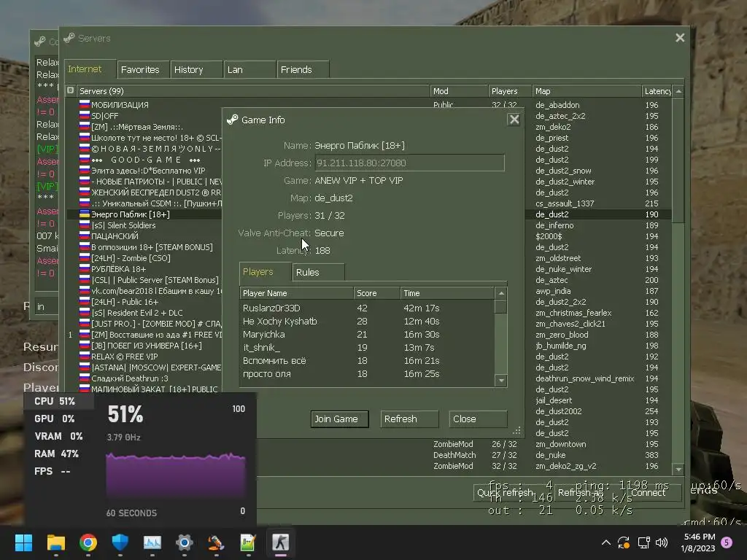Switch to the Favorites tab

click(x=143, y=69)
